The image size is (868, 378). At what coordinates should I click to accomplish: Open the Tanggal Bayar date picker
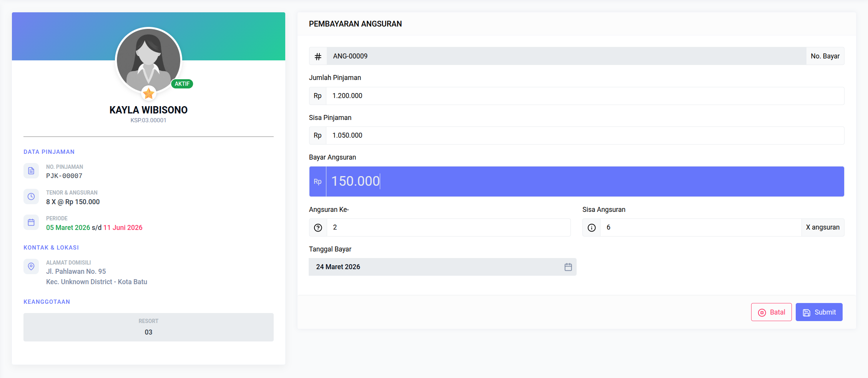pyautogui.click(x=442, y=267)
